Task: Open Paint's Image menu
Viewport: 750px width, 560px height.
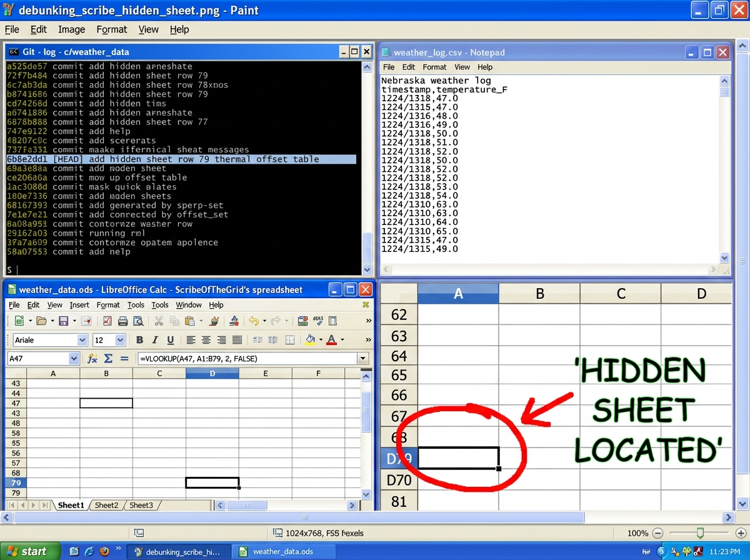Action: (71, 29)
